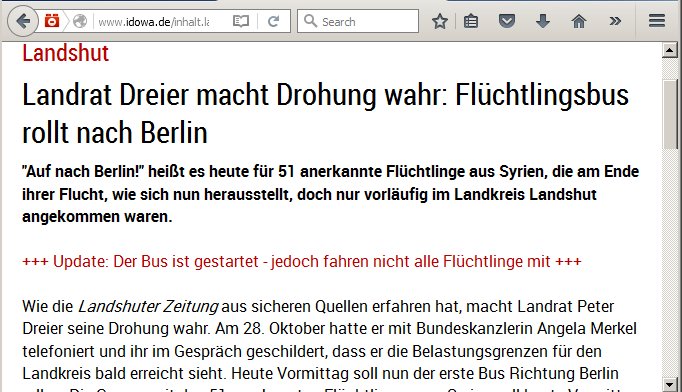Expand the toolbar overflow chevron
Viewport: 682px width, 392px height.
point(615,21)
